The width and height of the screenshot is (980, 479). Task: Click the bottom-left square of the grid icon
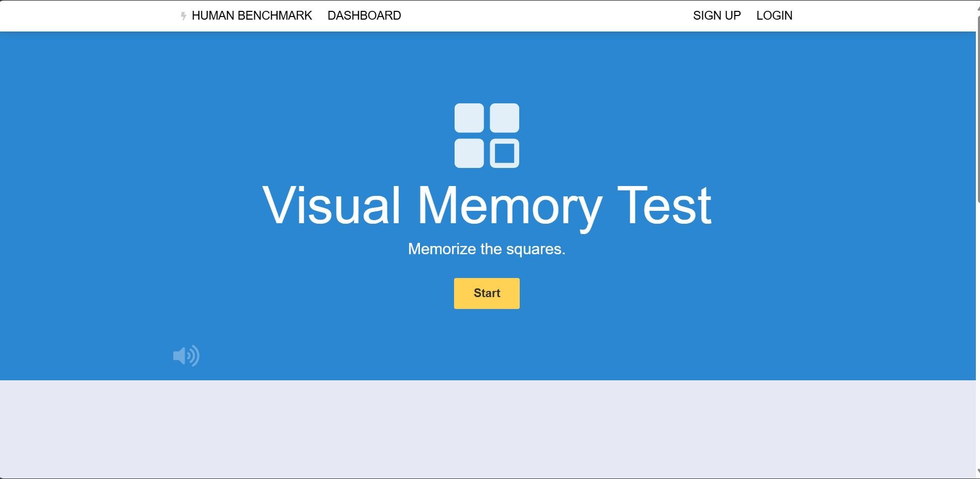pos(469,153)
